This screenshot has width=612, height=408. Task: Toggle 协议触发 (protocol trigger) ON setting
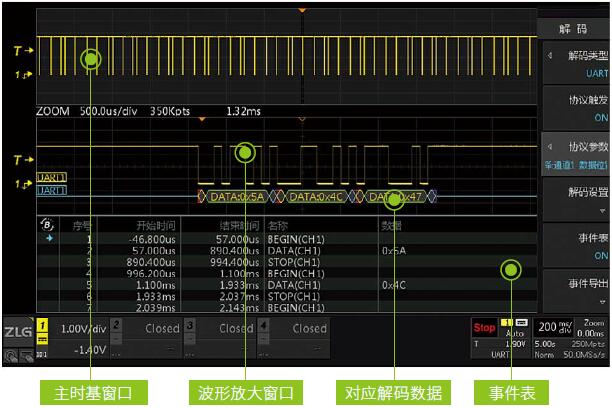click(574, 108)
